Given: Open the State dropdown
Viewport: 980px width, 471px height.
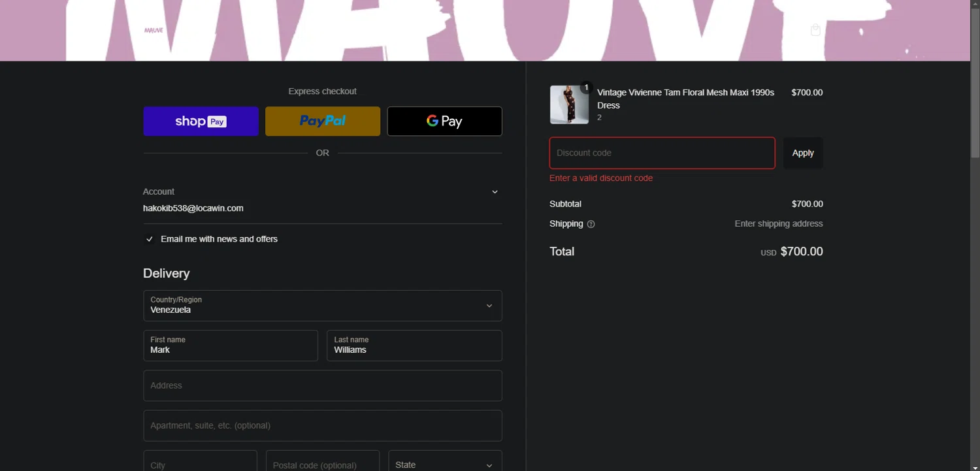Looking at the screenshot, I should coord(445,461).
